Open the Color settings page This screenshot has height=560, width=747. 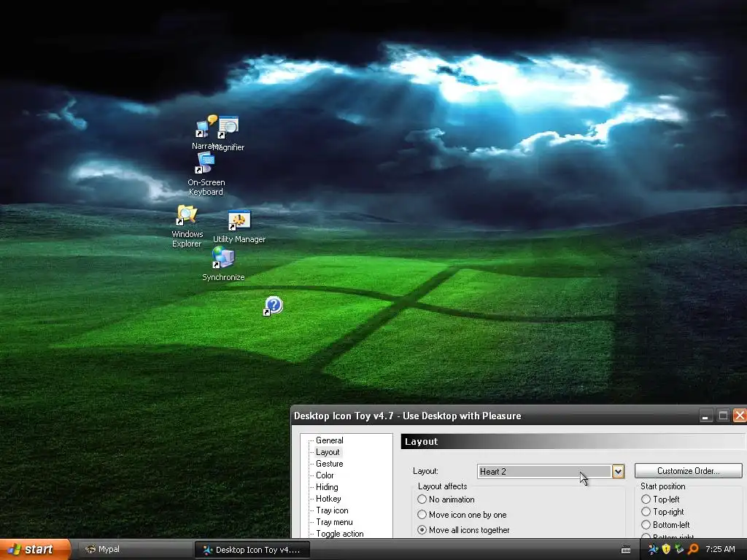click(325, 475)
